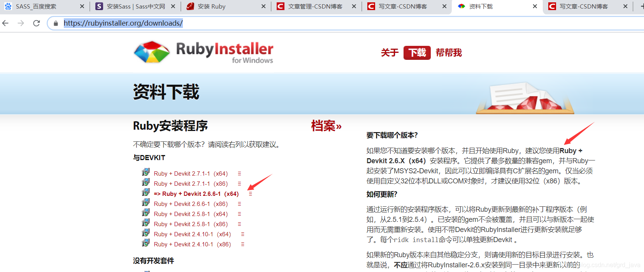Close the active 资料下载 tab
Viewport: 644px width, 272px height.
[x=535, y=7]
